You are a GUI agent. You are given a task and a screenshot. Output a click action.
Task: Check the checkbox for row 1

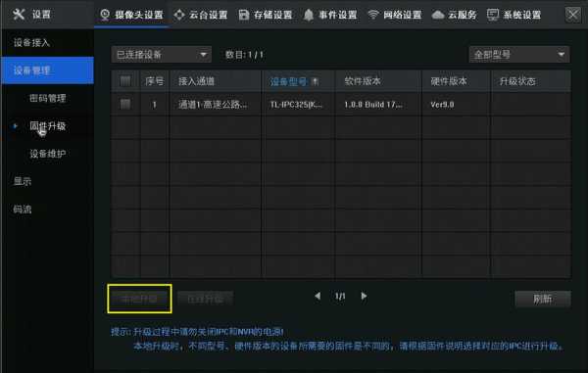click(x=125, y=104)
